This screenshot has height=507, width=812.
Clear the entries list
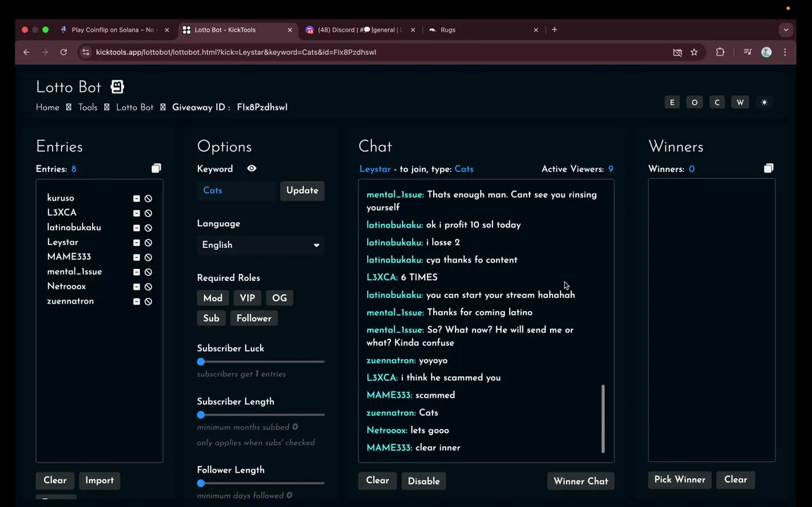pos(55,480)
